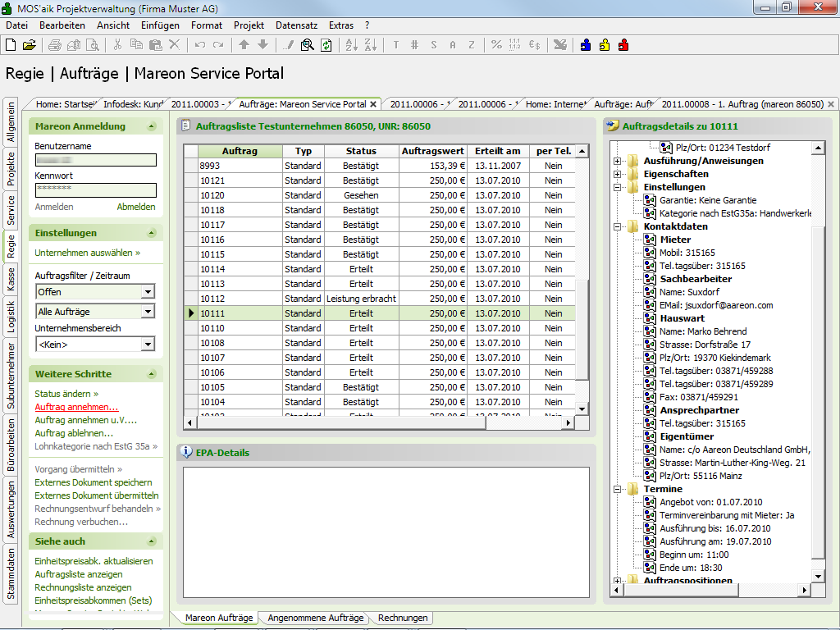Open the Unternehmensbereich '<Kein>' dropdown
The height and width of the screenshot is (630, 840).
coord(148,345)
